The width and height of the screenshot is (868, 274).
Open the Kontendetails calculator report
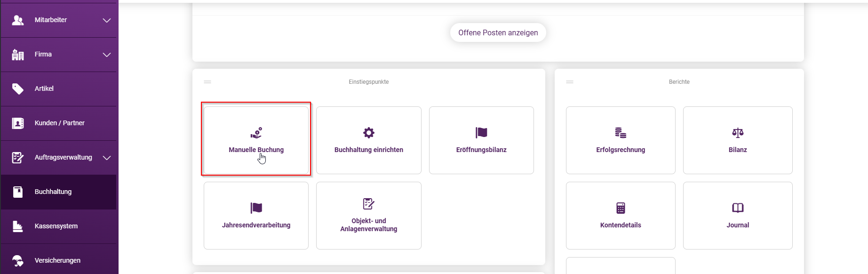pyautogui.click(x=621, y=215)
